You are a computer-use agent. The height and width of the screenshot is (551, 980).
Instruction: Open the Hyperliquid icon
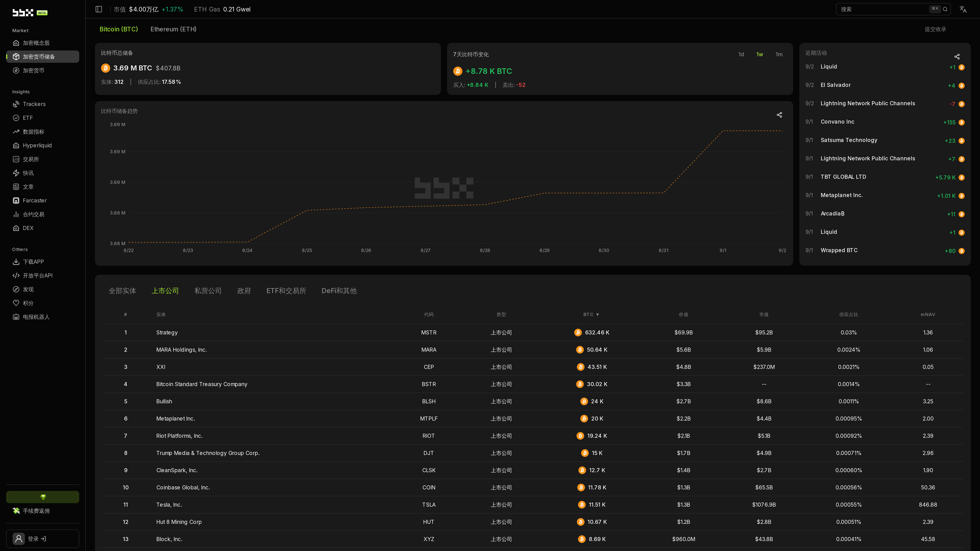[16, 145]
